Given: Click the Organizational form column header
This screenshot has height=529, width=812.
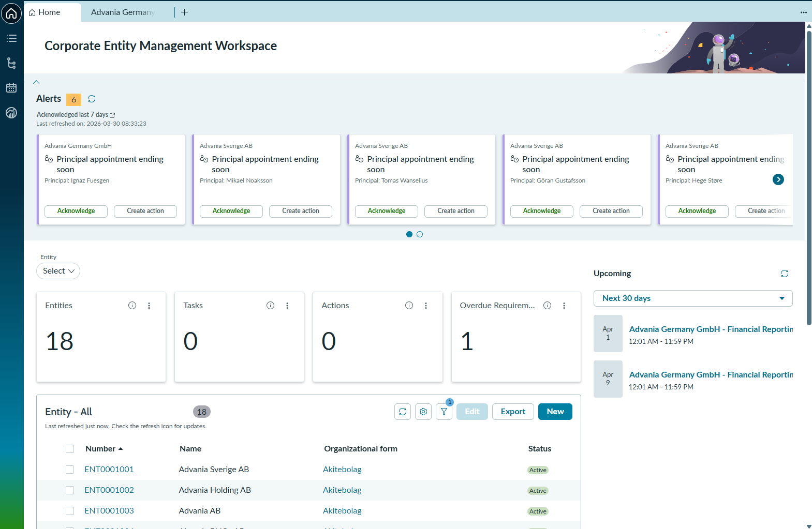Looking at the screenshot, I should 361,449.
